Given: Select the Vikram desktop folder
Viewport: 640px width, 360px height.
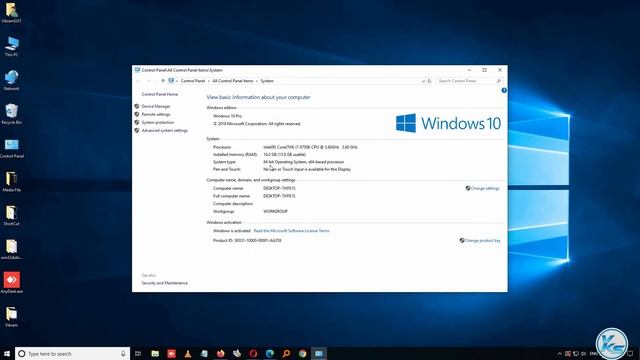Looking at the screenshot, I should coord(11,317).
